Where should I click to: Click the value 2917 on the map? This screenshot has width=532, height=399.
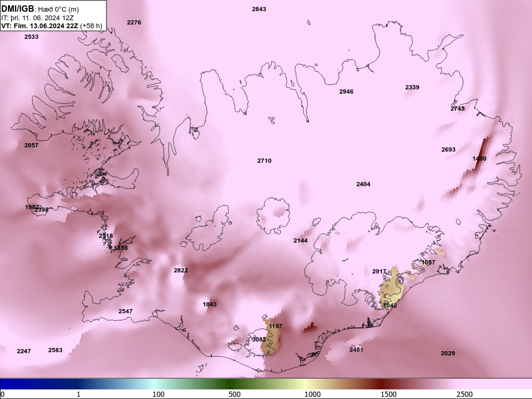coord(379,271)
